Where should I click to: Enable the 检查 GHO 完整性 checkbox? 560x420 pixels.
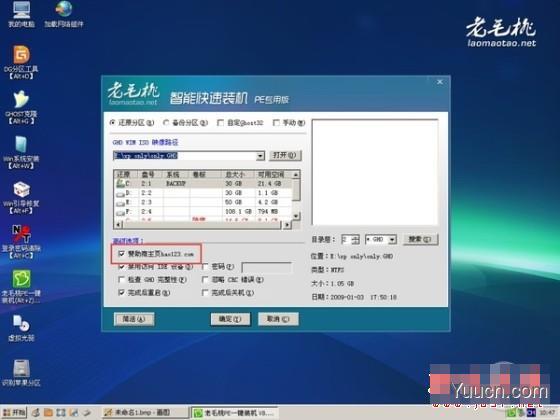coord(121,279)
